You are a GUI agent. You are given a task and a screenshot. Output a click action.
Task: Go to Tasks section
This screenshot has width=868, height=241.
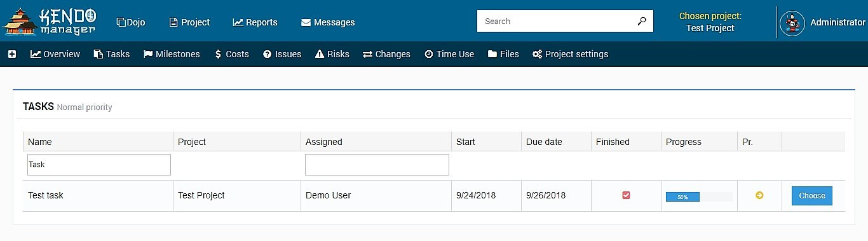click(x=112, y=54)
